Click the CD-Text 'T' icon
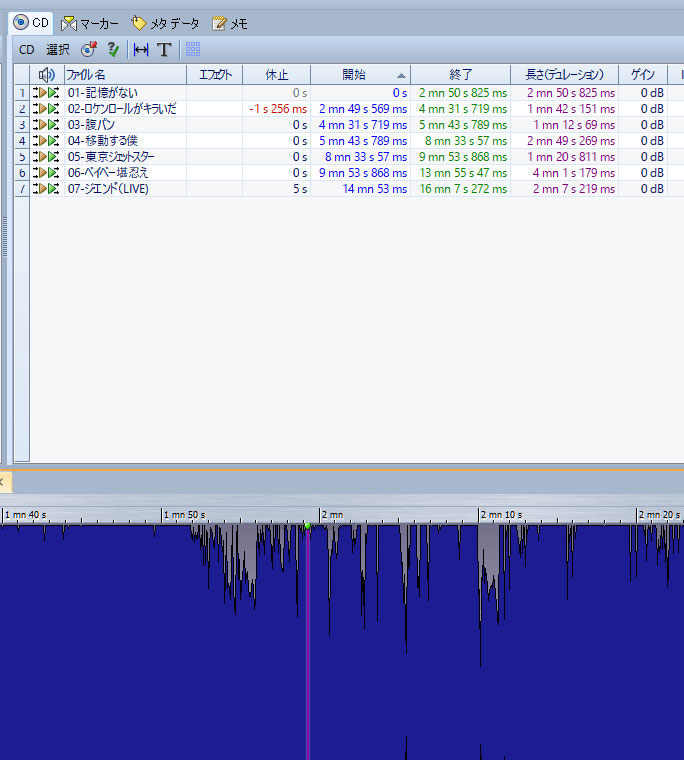This screenshot has height=760, width=684. coord(164,49)
